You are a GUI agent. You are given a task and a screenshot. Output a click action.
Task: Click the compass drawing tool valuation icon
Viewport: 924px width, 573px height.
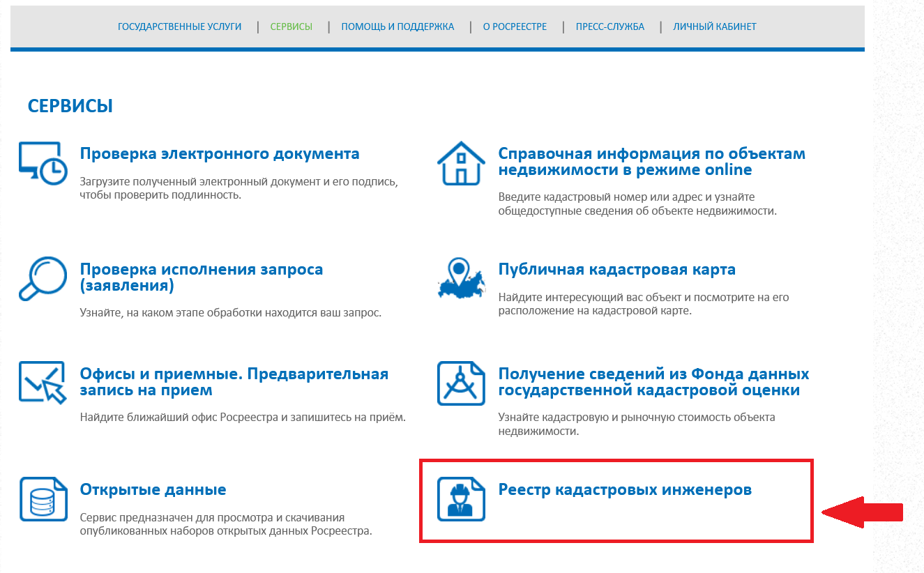tap(461, 383)
